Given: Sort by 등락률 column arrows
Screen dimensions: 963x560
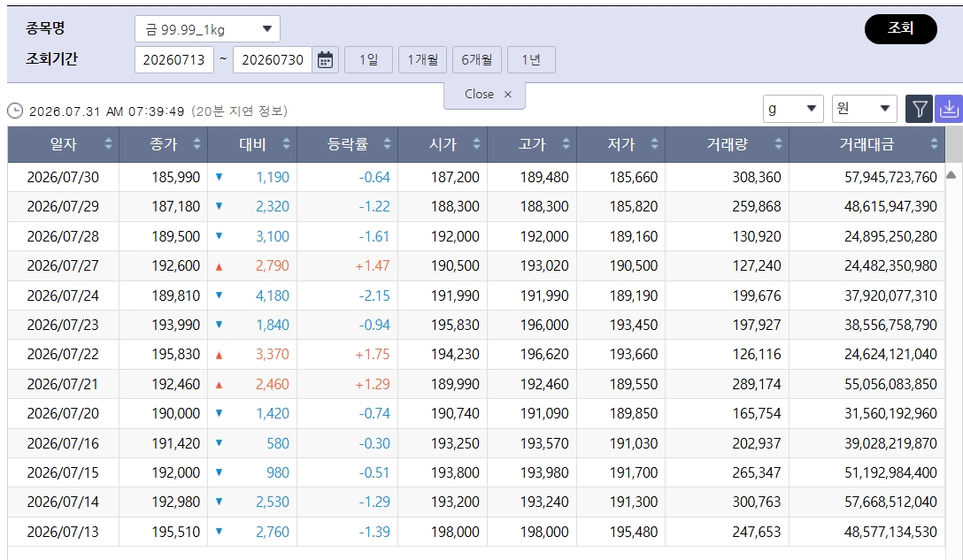Looking at the screenshot, I should coord(387,143).
